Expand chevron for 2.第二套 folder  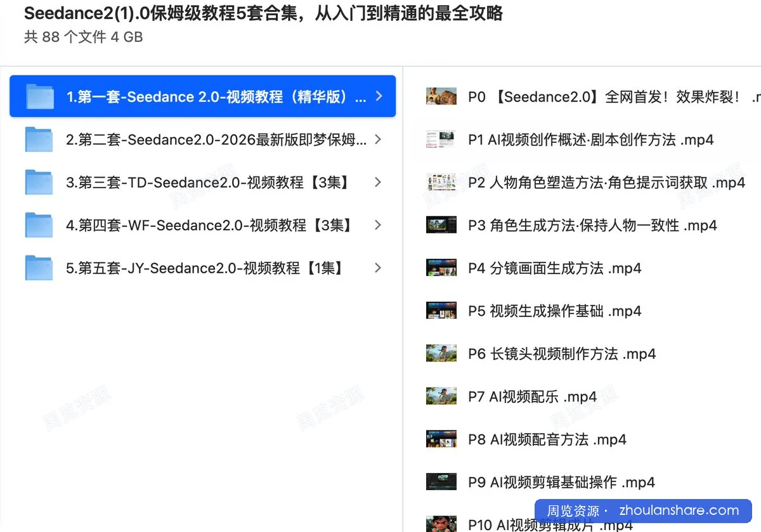point(379,139)
